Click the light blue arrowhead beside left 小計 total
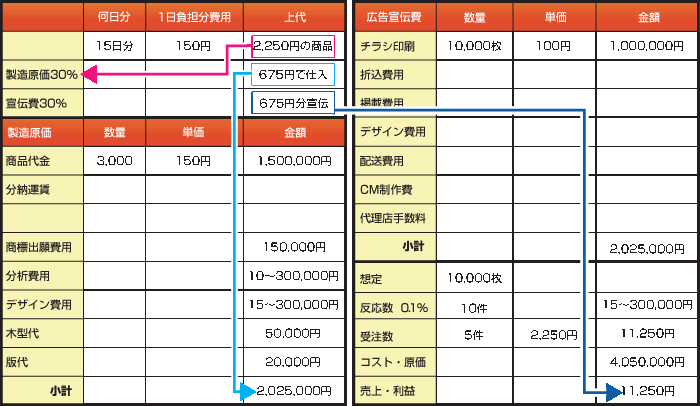The height and width of the screenshot is (406, 700). point(248,392)
